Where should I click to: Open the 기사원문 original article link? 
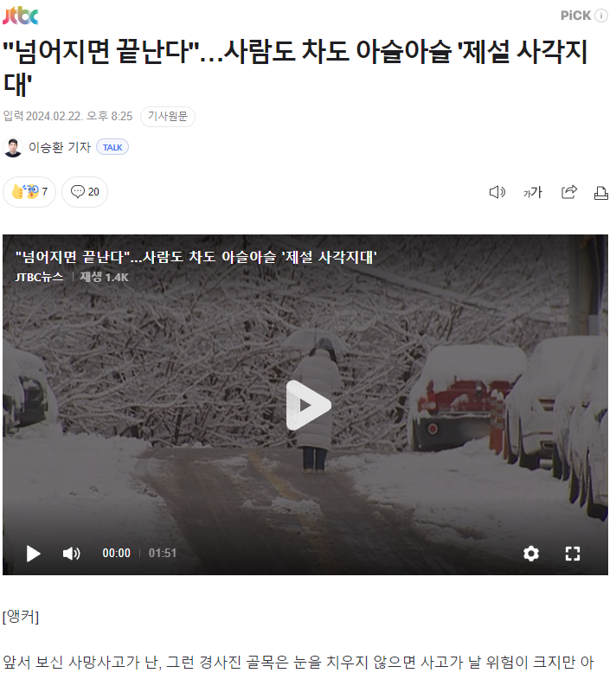pos(168,116)
